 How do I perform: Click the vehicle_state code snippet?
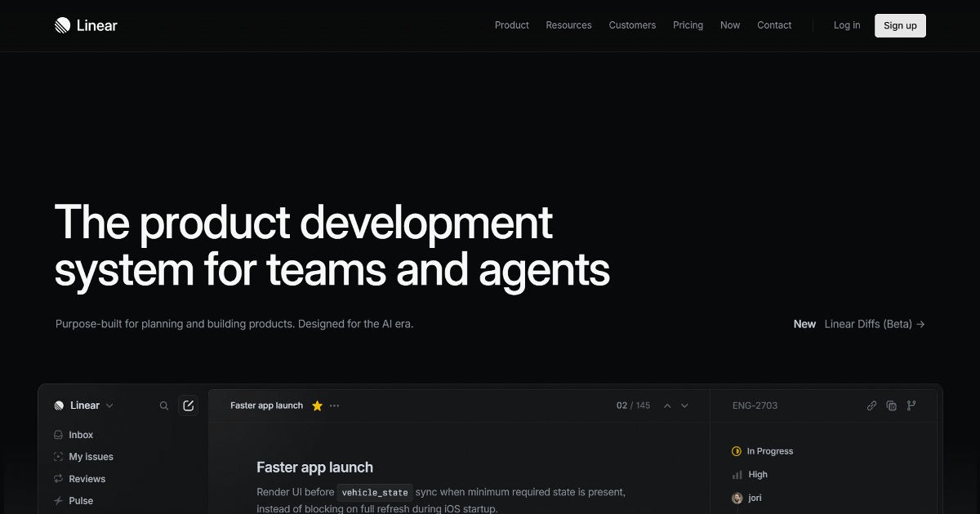(x=375, y=492)
